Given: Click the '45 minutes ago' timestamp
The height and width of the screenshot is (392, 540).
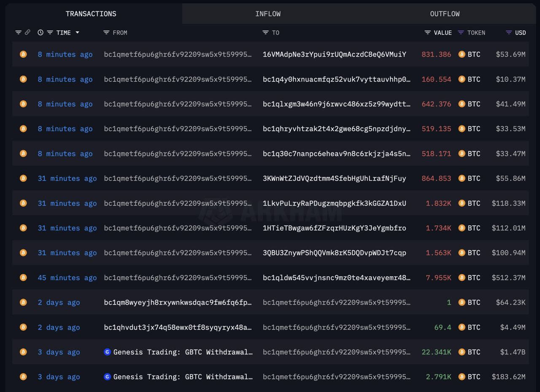Looking at the screenshot, I should pos(67,278).
